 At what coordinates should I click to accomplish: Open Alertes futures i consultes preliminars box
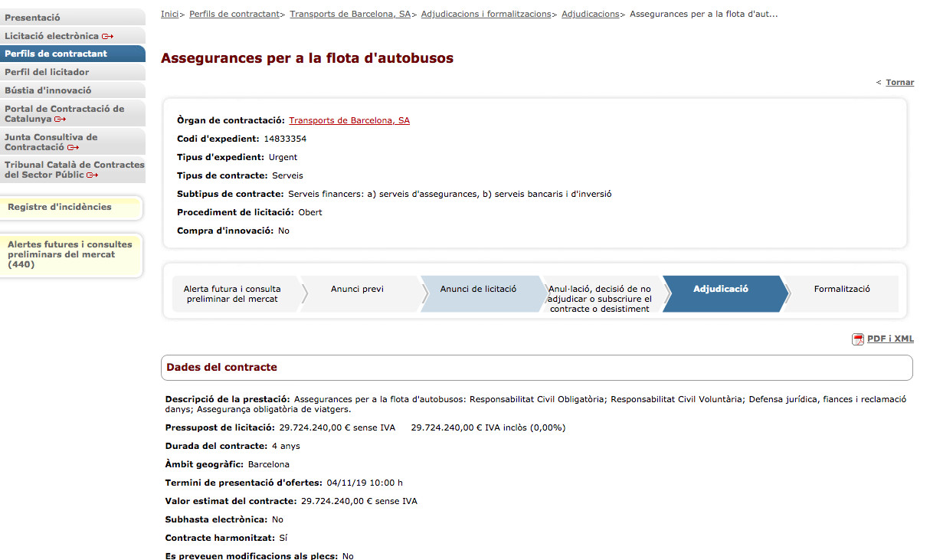coord(70,254)
